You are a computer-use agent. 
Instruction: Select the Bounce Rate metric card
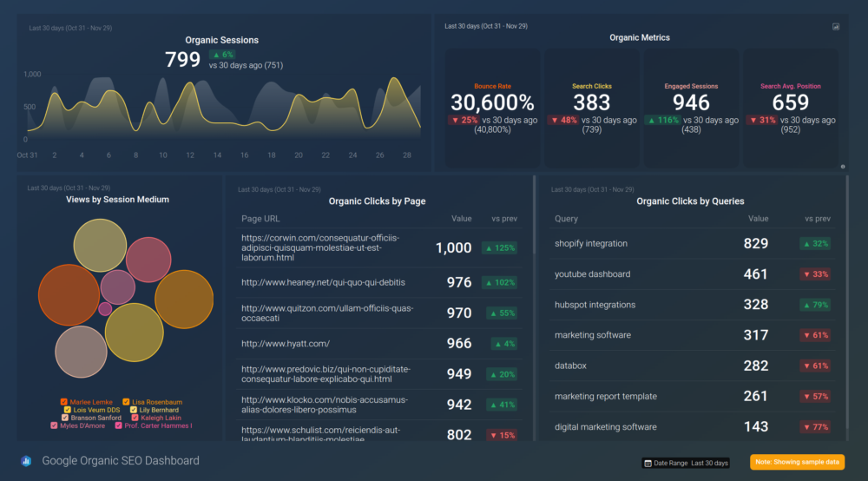coord(492,107)
